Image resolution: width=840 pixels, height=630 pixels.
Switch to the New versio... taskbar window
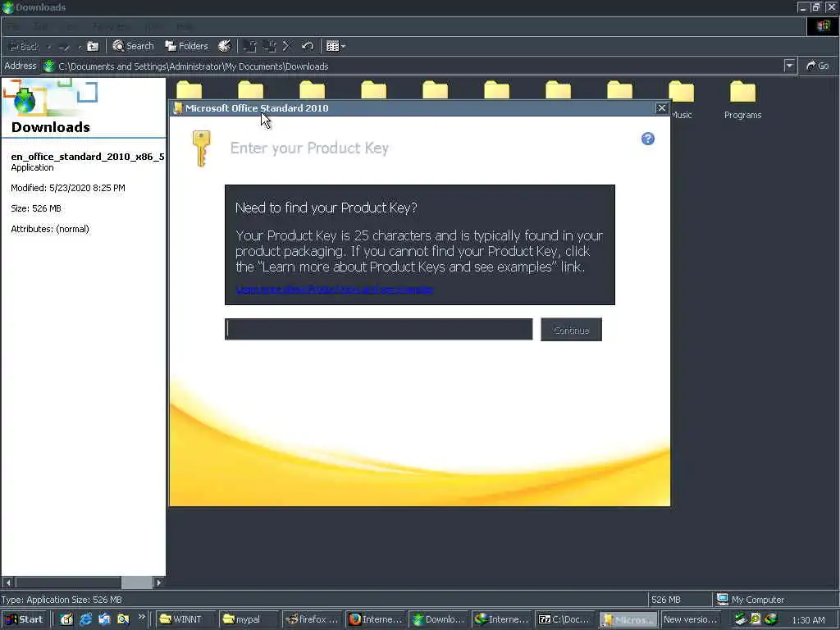pyautogui.click(x=691, y=619)
